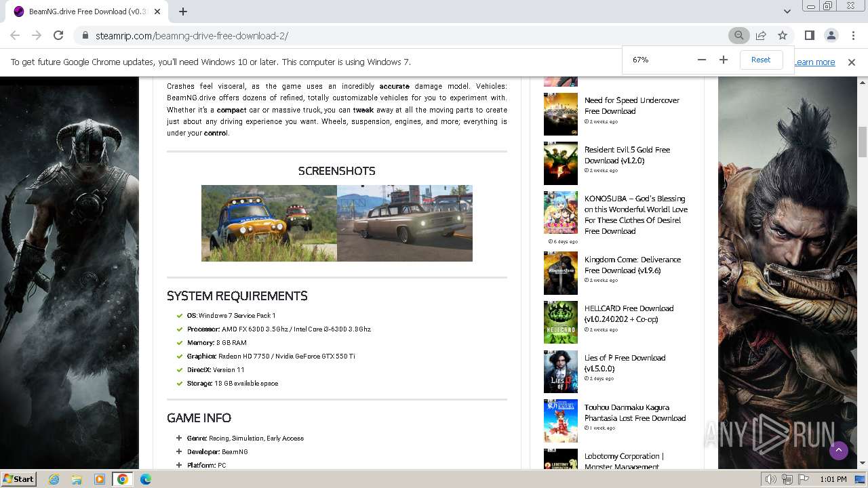Open the Learn more link
Screen dimensions: 868x488
point(815,62)
